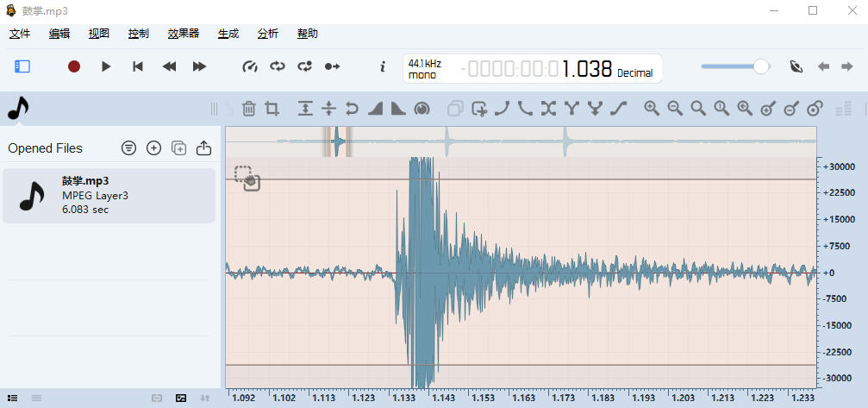The width and height of the screenshot is (868, 408).
Task: Click the add file plus icon
Action: [x=153, y=148]
